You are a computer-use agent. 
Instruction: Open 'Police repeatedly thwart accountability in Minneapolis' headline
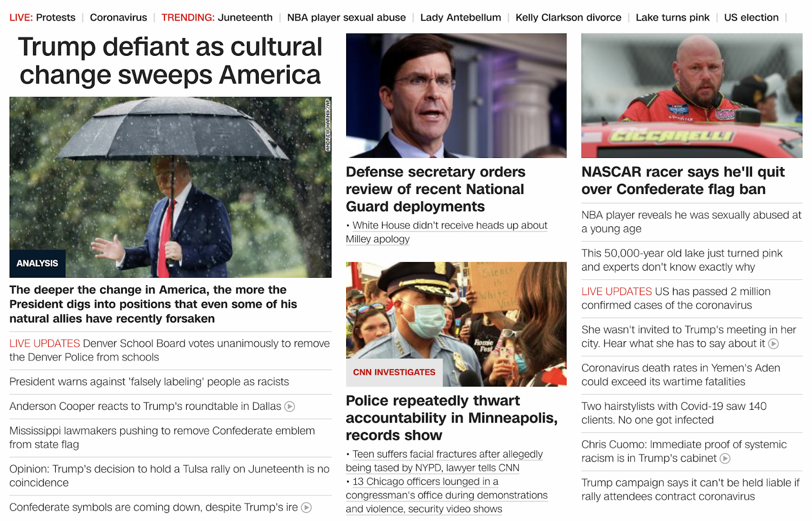452,418
